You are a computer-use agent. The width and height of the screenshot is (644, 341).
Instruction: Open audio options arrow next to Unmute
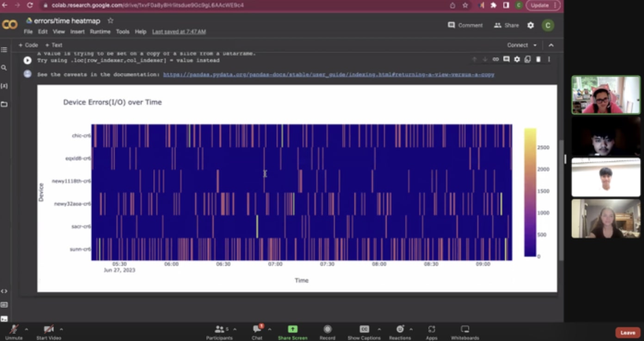click(26, 329)
